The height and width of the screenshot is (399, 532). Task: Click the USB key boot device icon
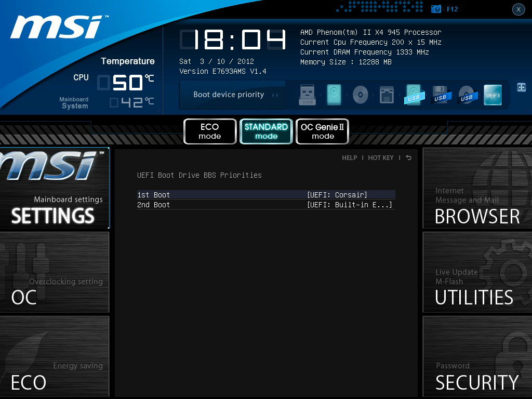coord(308,95)
